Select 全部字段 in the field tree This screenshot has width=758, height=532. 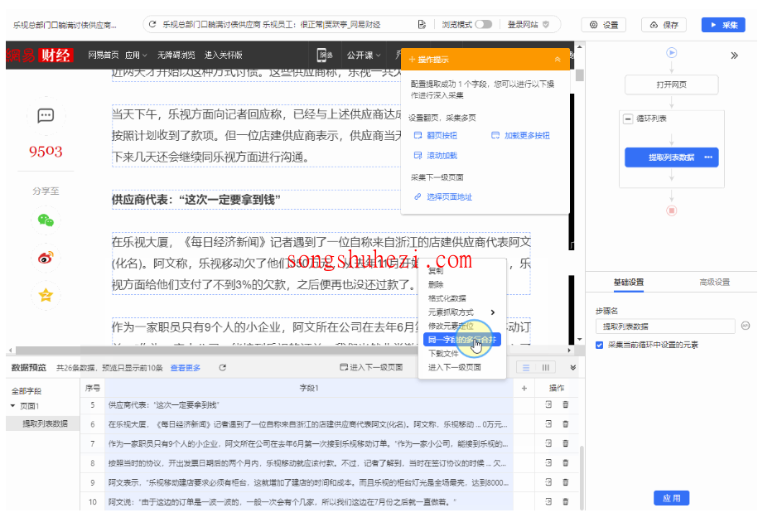click(x=27, y=391)
